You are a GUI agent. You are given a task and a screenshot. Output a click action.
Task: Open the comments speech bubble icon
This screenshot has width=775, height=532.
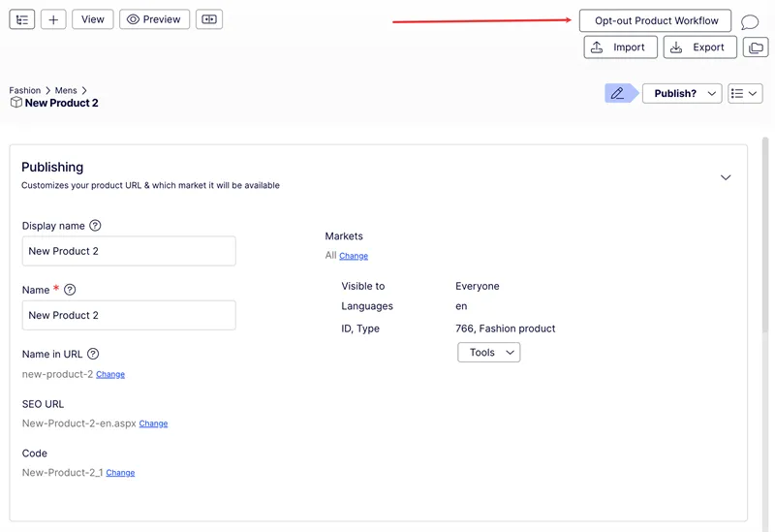click(749, 21)
